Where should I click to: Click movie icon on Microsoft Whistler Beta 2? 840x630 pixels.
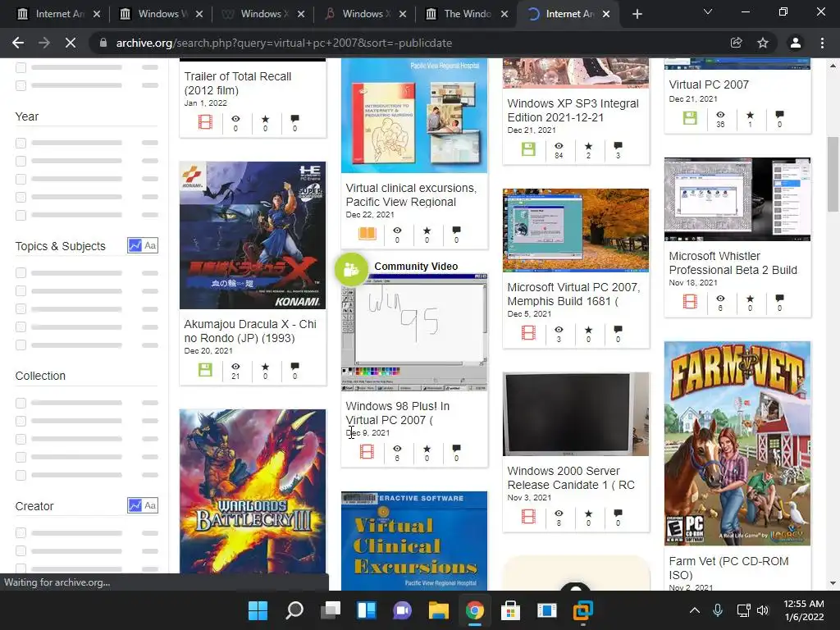tap(690, 302)
